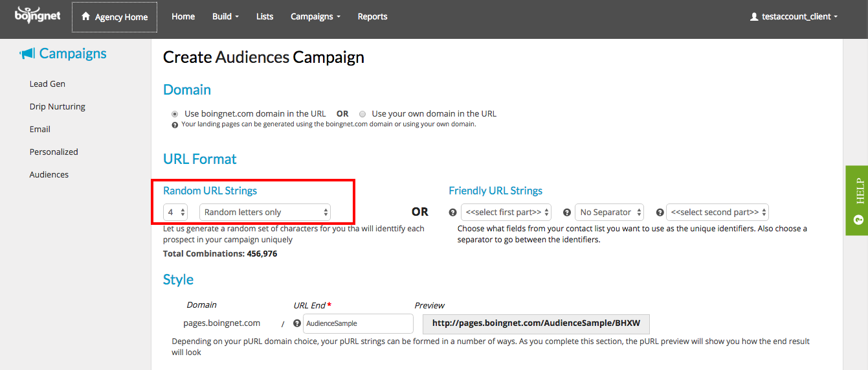Open Lists in the navigation bar
This screenshot has height=370, width=868.
(x=265, y=17)
